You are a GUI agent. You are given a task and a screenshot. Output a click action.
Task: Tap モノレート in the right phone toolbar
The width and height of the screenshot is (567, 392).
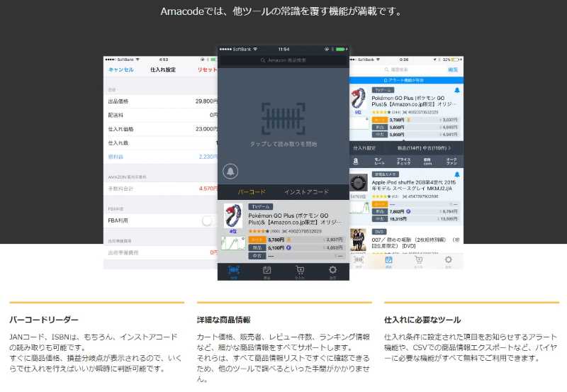tap(379, 162)
